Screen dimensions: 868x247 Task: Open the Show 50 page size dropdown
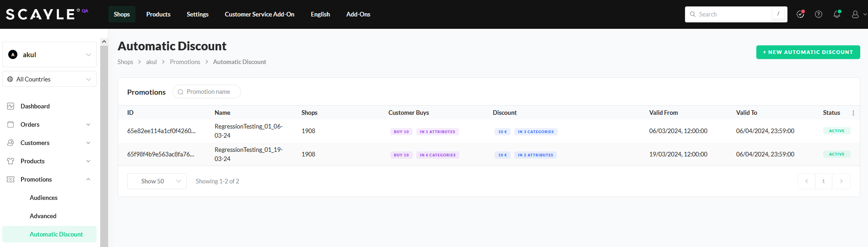tap(156, 181)
